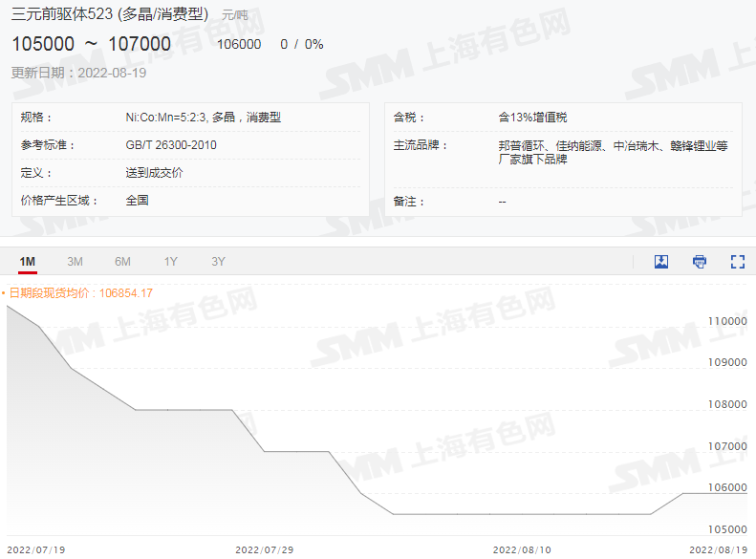The width and height of the screenshot is (756, 559).
Task: Click the 2022/07/29 date on x-axis
Action: [x=264, y=550]
